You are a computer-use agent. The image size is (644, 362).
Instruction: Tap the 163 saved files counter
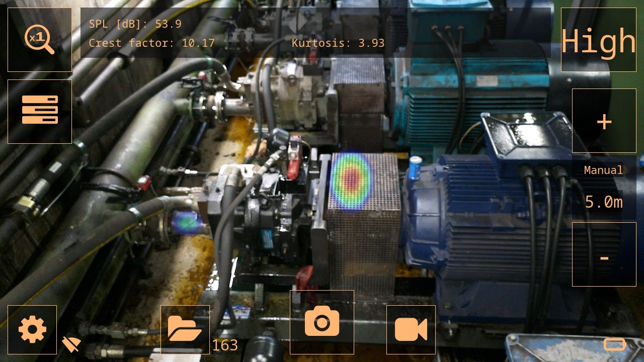pyautogui.click(x=225, y=345)
